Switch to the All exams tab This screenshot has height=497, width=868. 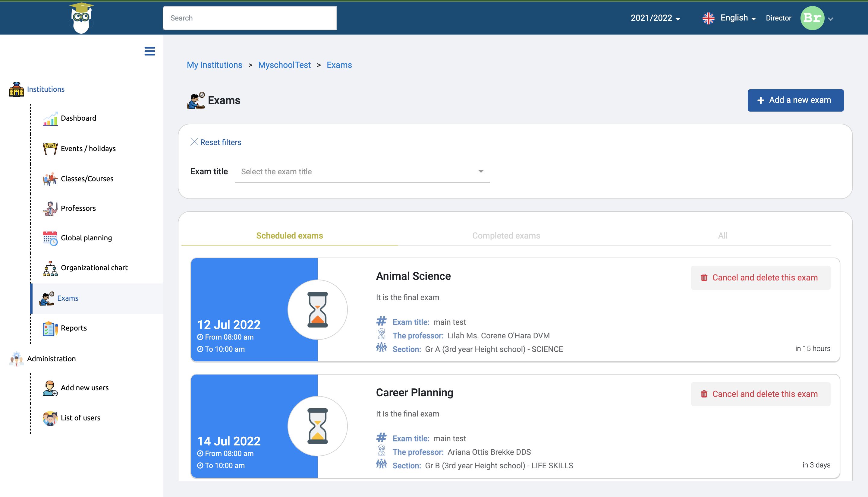pyautogui.click(x=722, y=236)
